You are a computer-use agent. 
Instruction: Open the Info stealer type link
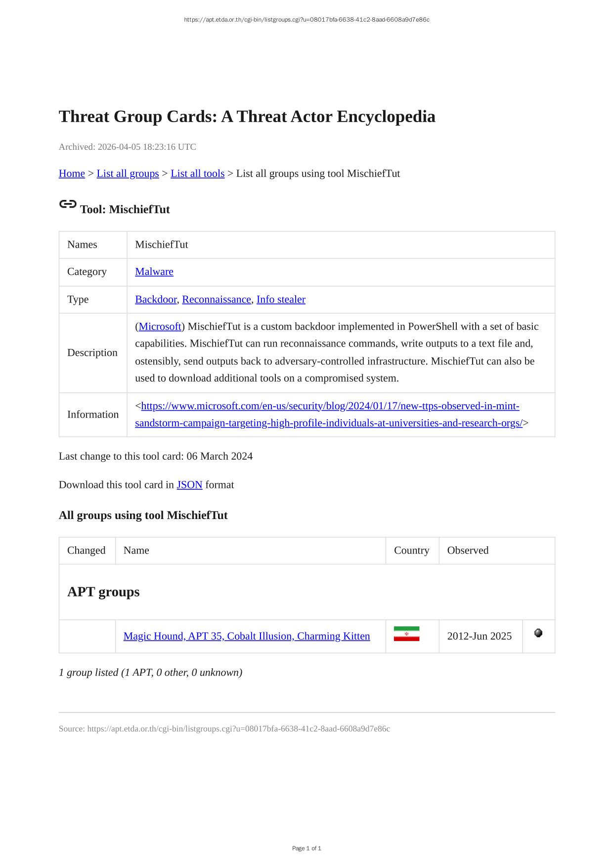pos(281,300)
